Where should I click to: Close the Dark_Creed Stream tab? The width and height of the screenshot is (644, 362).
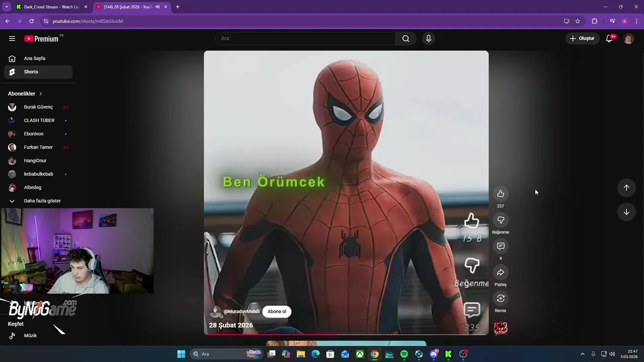tap(86, 7)
